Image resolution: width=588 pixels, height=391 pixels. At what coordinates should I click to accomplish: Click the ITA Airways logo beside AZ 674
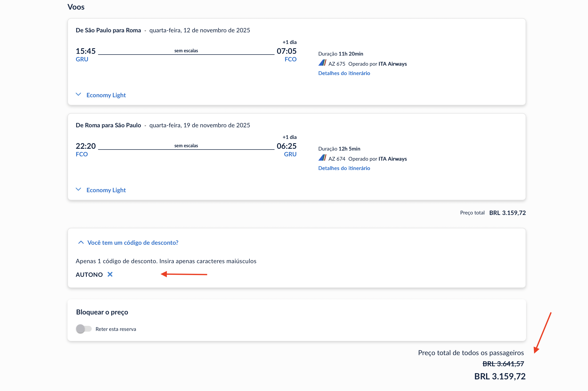click(322, 158)
